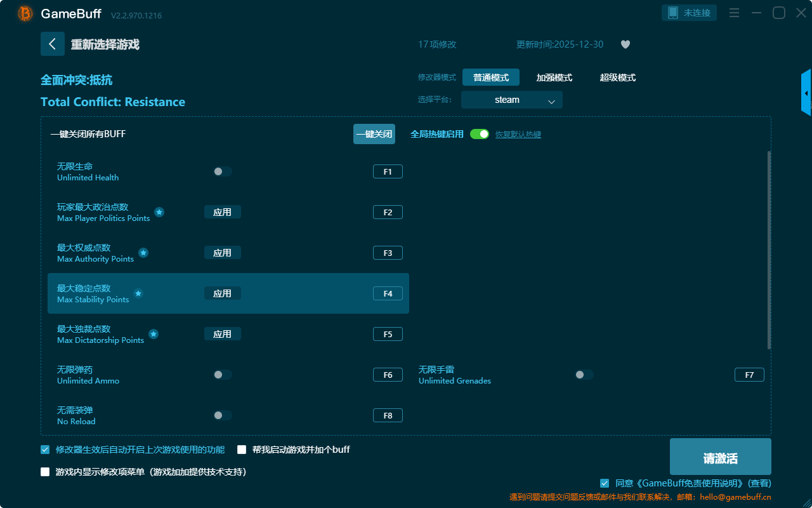812x508 pixels.
Task: Switch to 加强模式 enhanced mode tab
Action: point(554,77)
